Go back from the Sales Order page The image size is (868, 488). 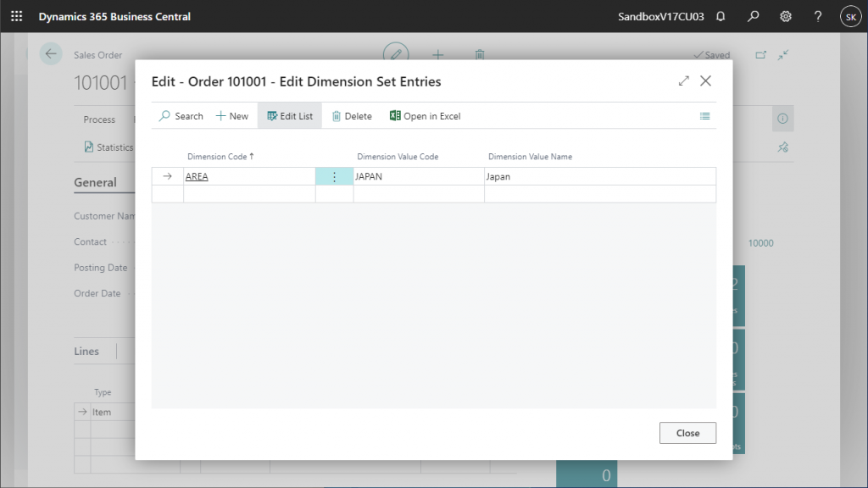(51, 54)
